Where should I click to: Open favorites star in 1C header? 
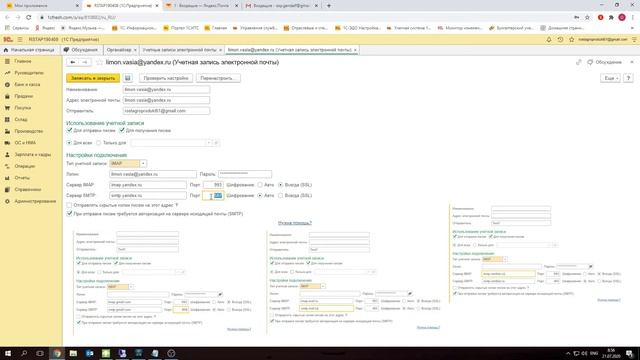click(x=571, y=40)
